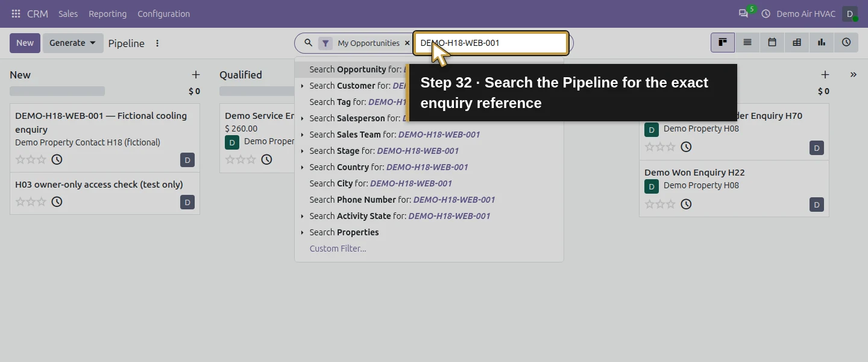The height and width of the screenshot is (362, 868).
Task: Expand Search Salesperson suggestion arrow
Action: coord(302,118)
